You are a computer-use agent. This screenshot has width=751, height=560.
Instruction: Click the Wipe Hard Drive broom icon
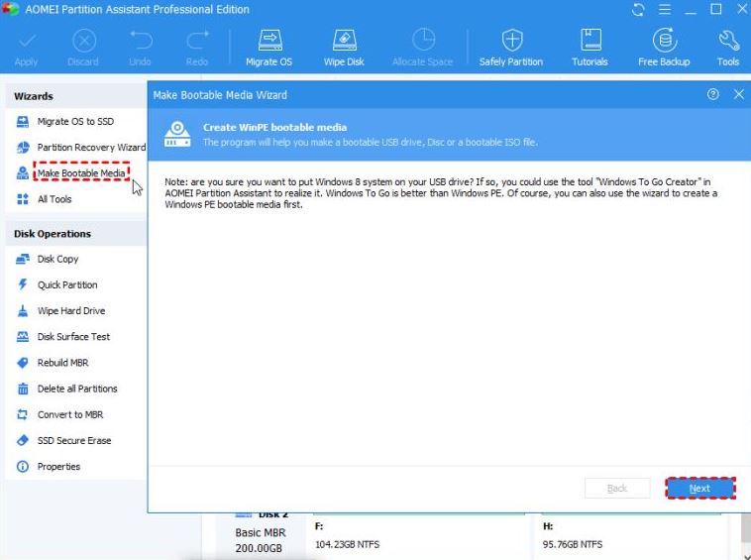(x=23, y=311)
